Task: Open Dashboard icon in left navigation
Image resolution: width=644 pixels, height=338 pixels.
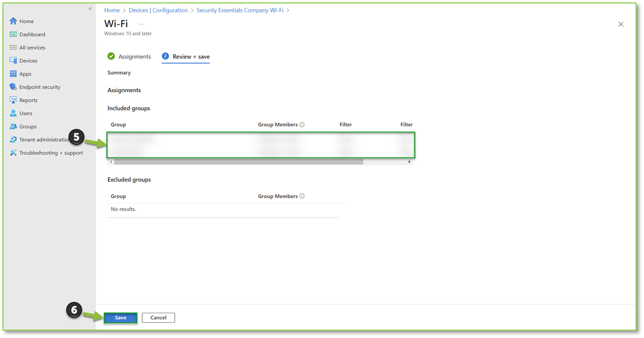Action: (13, 34)
